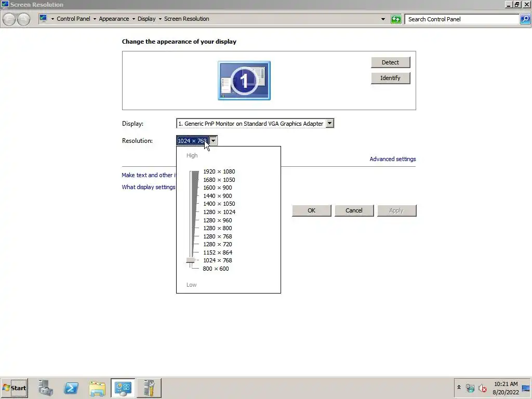
Task: Open address bar history dropdown
Action: (383, 19)
